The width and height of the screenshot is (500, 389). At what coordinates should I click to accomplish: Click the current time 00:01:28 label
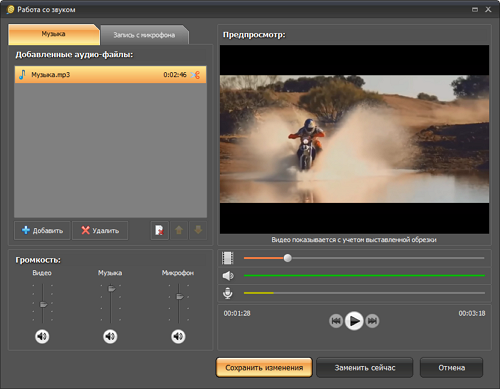[x=237, y=313]
